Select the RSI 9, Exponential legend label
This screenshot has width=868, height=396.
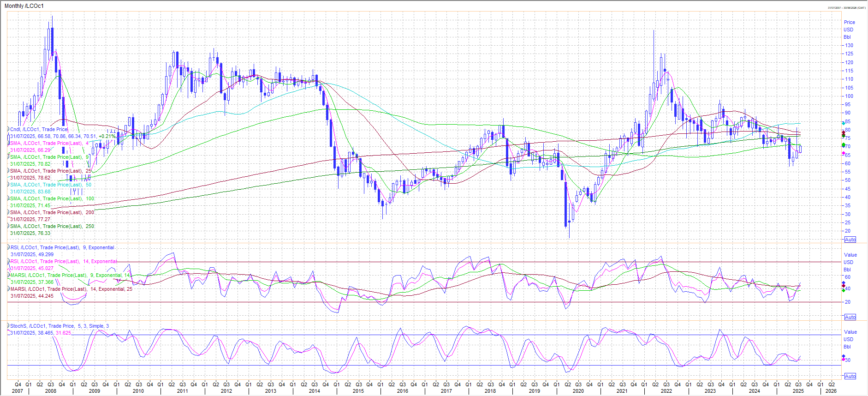pos(62,247)
